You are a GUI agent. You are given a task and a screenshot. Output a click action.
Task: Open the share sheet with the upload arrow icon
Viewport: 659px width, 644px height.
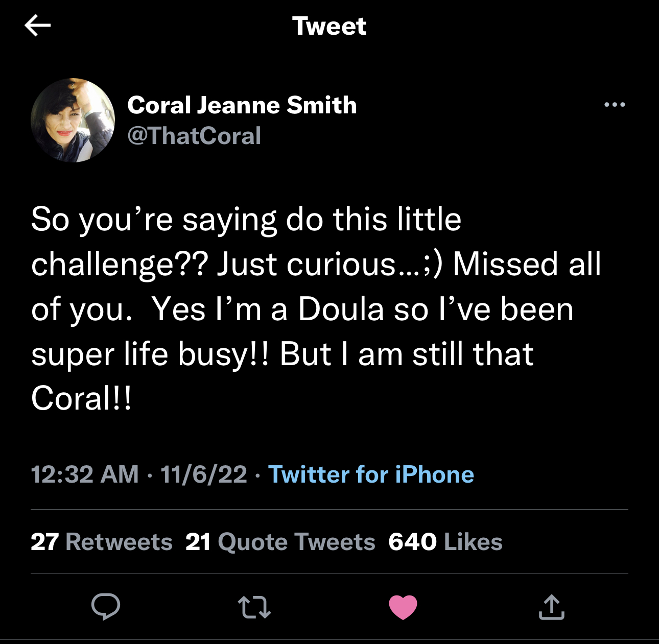pyautogui.click(x=552, y=607)
